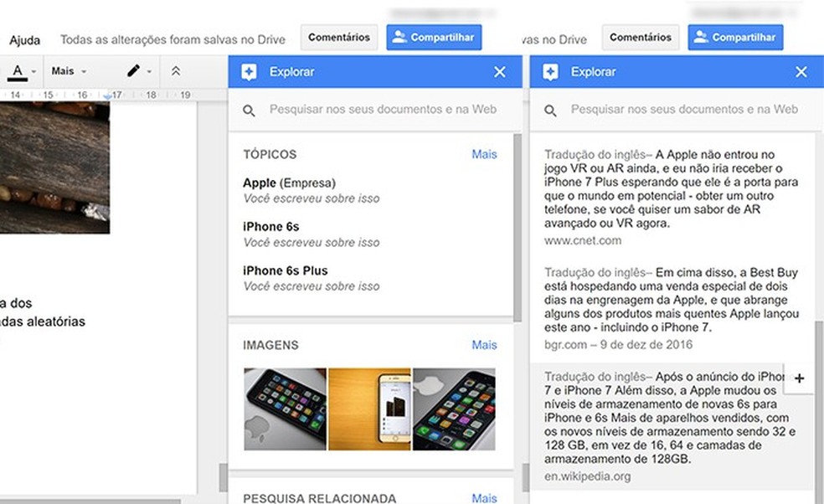Click the pencil editing-mode icon
This screenshot has width=824, height=504.
pos(134,70)
